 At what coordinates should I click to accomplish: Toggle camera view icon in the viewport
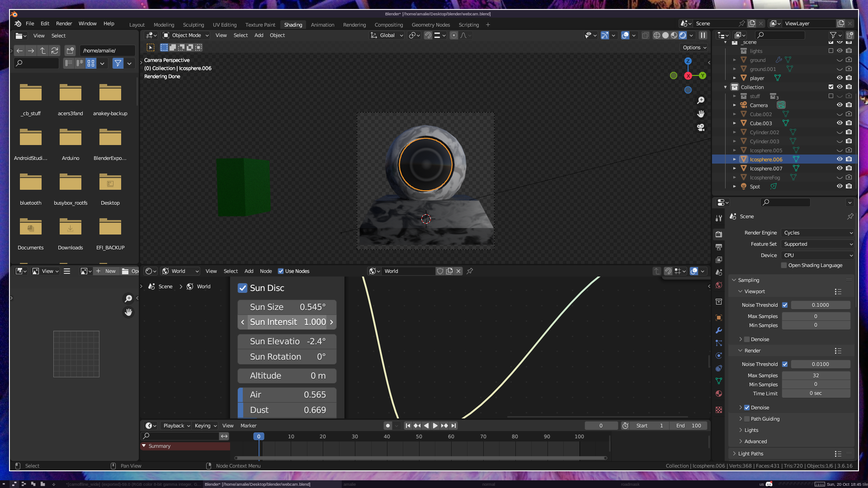[701, 127]
